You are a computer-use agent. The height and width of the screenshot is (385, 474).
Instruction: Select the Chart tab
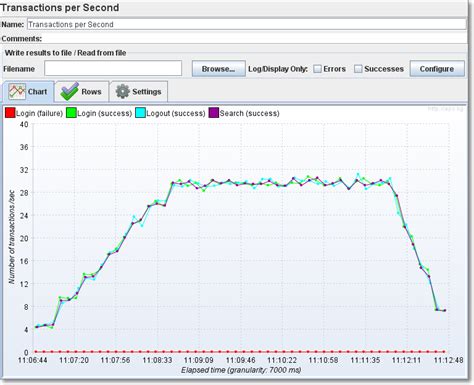(x=28, y=91)
